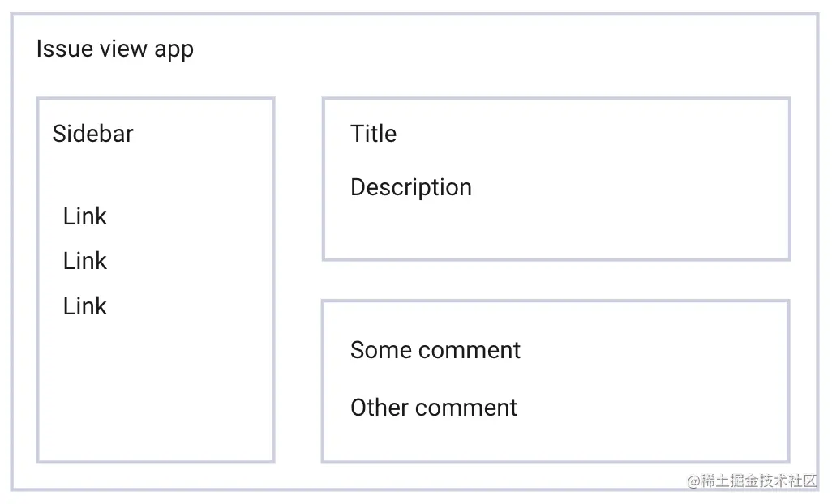
Task: Select the "Other comment" entry
Action: (x=434, y=408)
